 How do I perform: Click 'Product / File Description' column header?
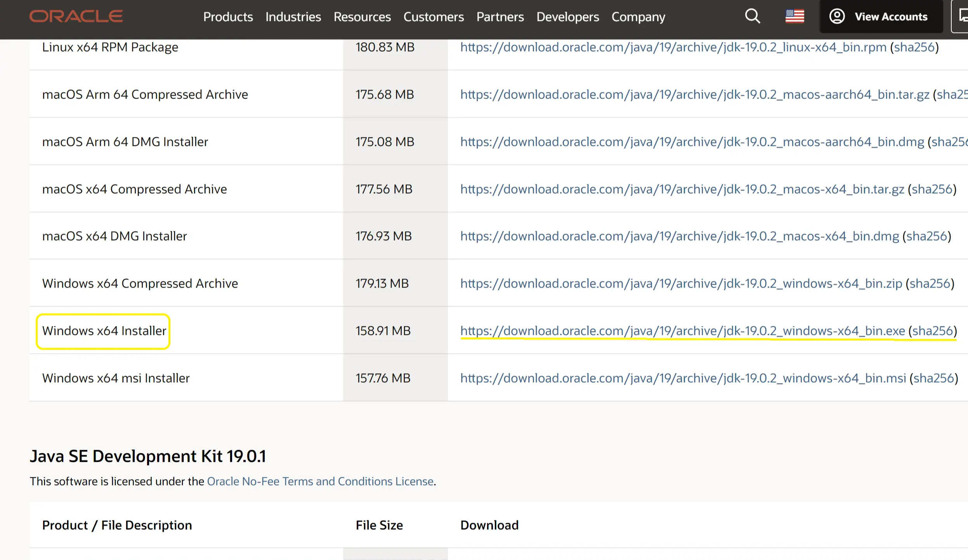coord(117,525)
